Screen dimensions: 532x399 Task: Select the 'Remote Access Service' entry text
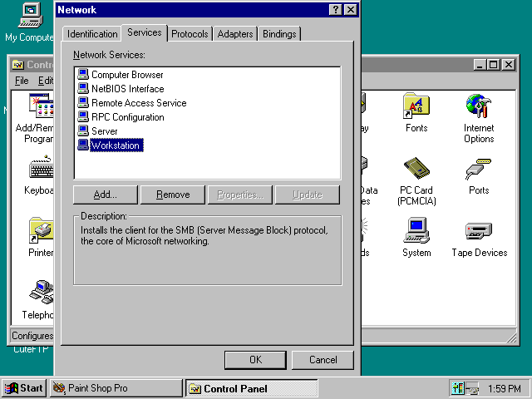(139, 103)
